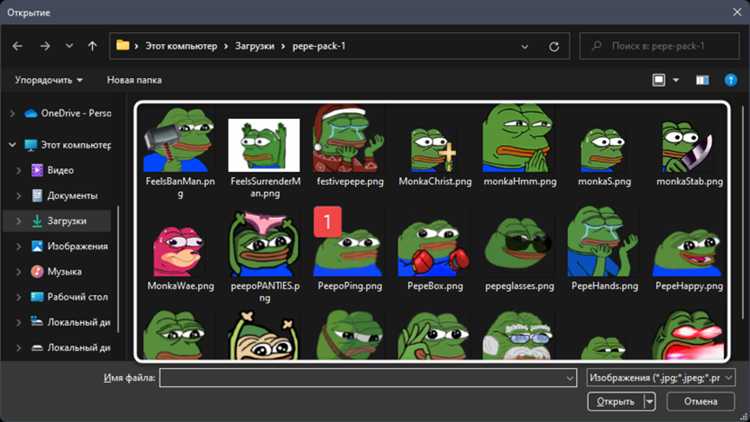
Task: Open recent locations chevron beside forward arrow
Action: [69, 46]
